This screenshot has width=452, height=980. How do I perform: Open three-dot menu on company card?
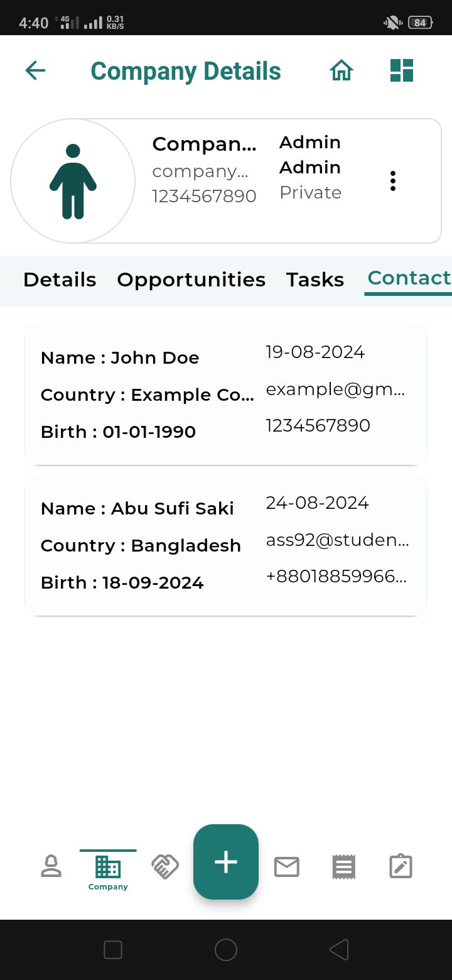tap(393, 181)
